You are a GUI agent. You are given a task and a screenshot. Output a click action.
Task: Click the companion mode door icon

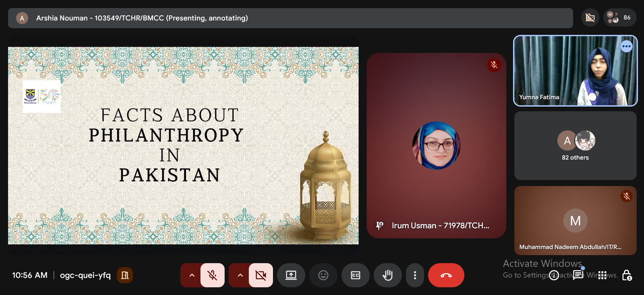[125, 275]
